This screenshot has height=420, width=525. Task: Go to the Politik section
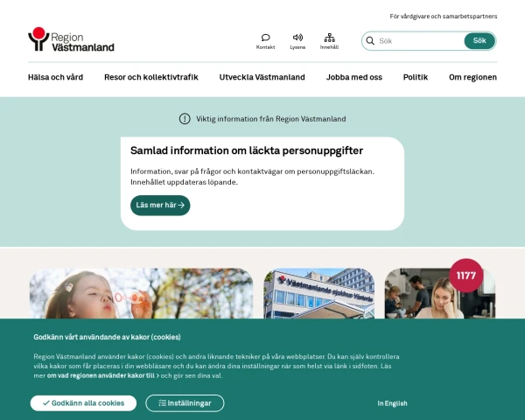416,77
